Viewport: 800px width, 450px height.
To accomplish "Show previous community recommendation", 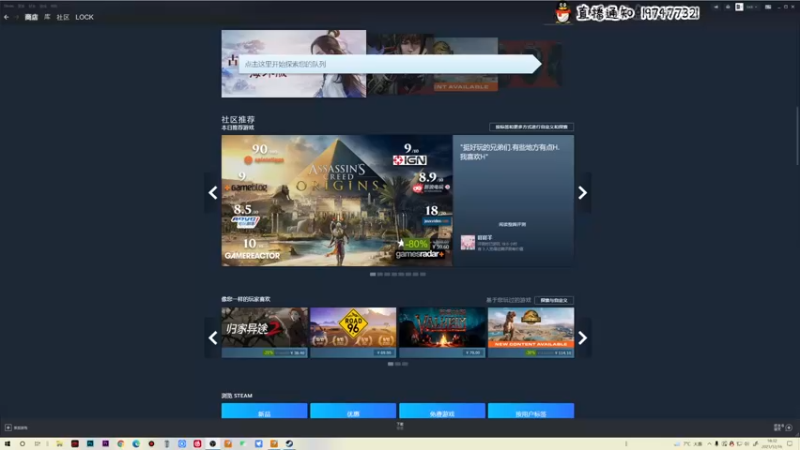I will (213, 192).
